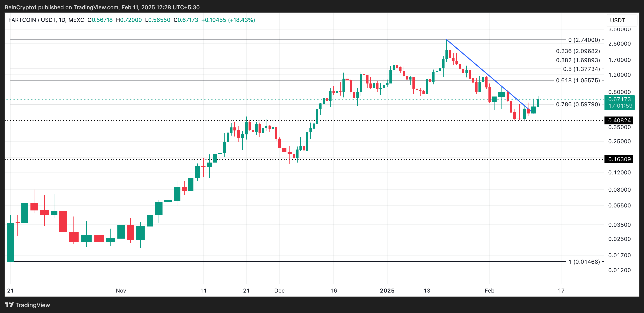The width and height of the screenshot is (644, 313).
Task: Click the 0 (2.74000) Fibonacci level label
Action: [584, 40]
